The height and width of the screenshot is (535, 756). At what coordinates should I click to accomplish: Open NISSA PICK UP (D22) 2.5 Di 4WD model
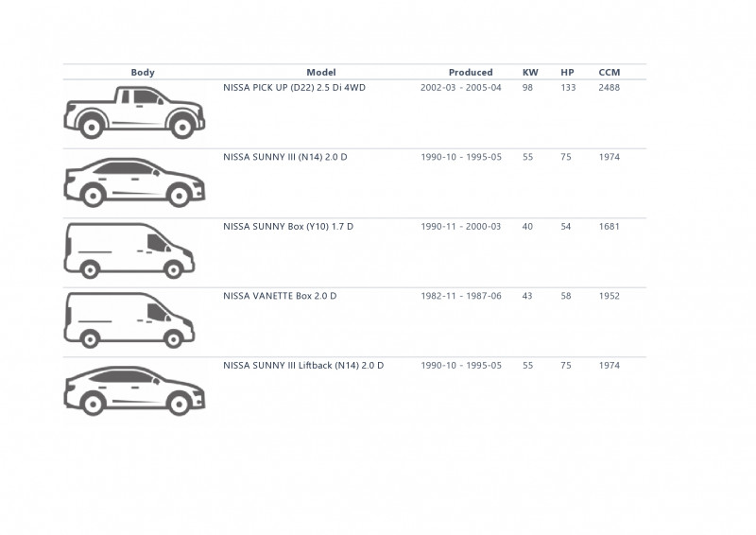294,88
